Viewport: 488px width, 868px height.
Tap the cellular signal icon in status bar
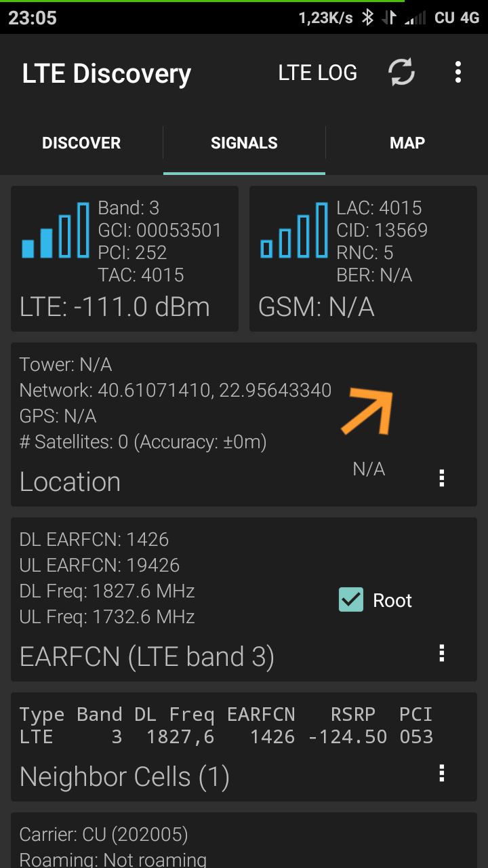[415, 18]
